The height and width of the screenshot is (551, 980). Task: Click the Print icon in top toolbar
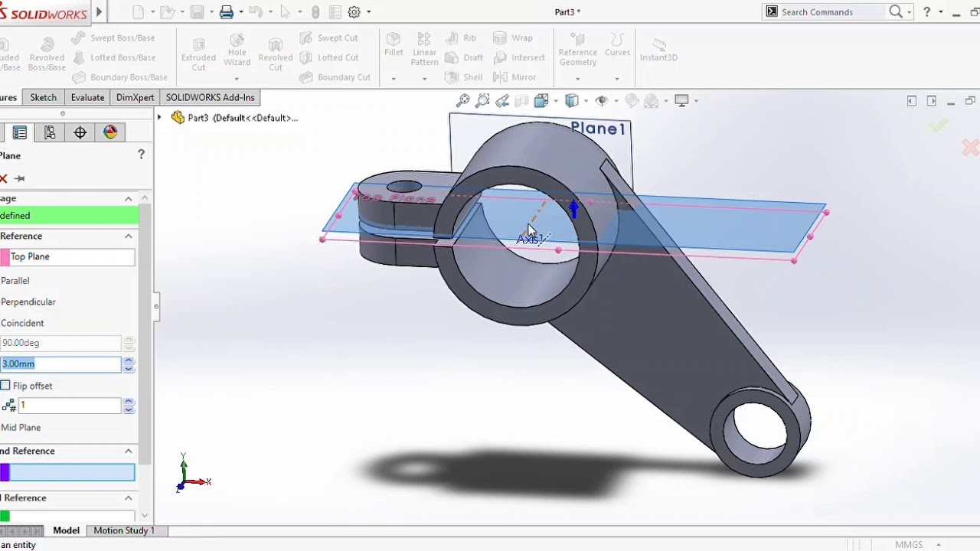227,11
